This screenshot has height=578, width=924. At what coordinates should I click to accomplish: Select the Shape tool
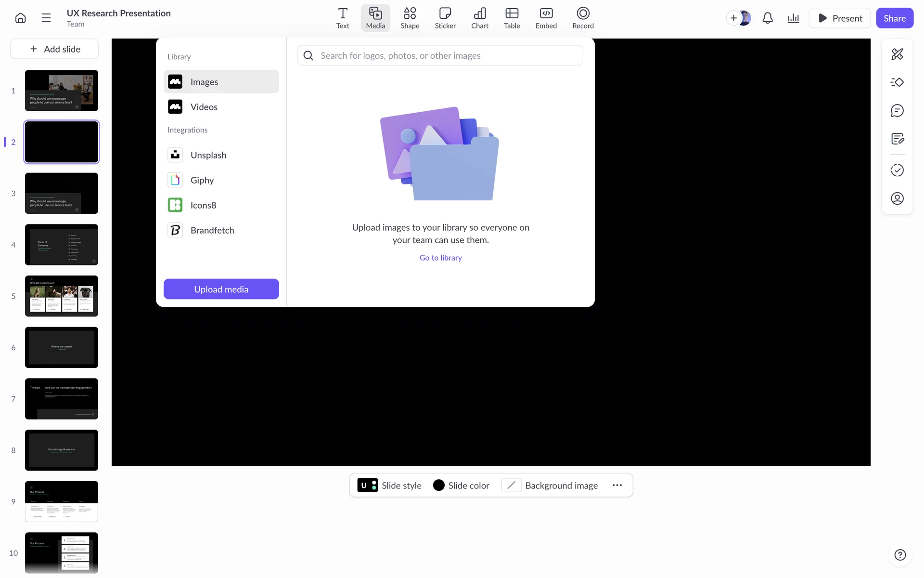(x=410, y=18)
